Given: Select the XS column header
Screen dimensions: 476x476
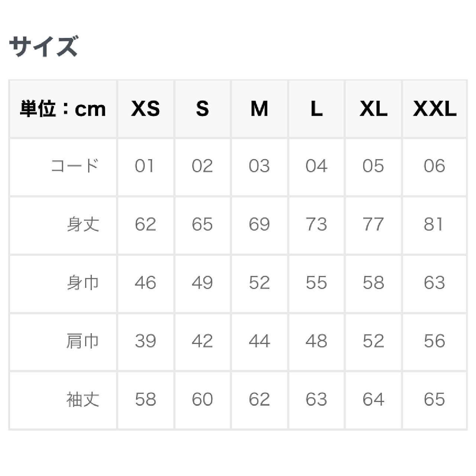Looking at the screenshot, I should pos(145,109).
